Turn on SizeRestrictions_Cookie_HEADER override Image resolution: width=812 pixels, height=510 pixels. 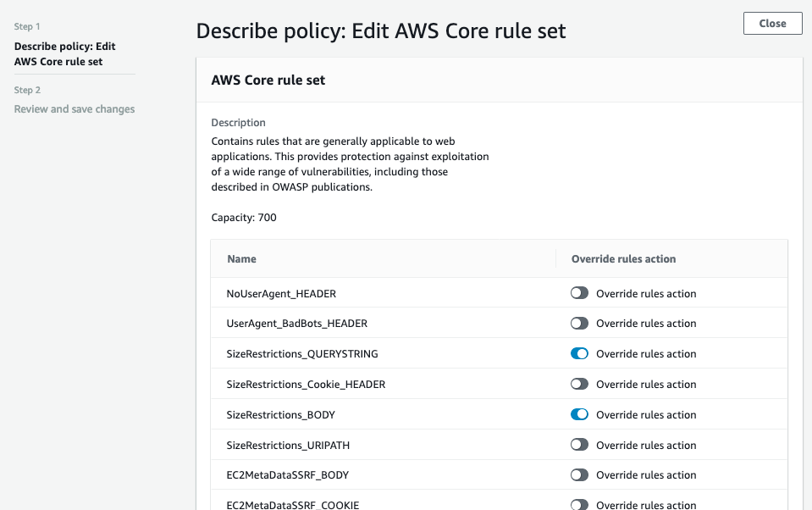click(579, 385)
